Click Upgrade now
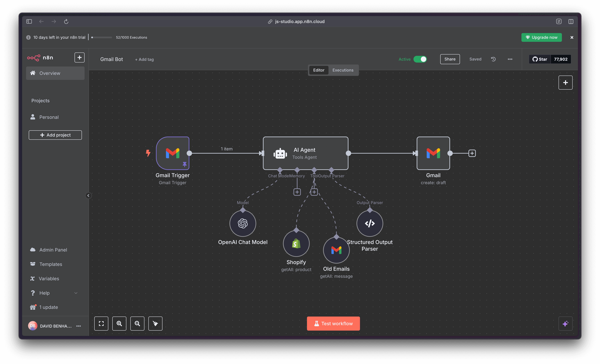Image resolution: width=600 pixels, height=364 pixels. pos(542,37)
